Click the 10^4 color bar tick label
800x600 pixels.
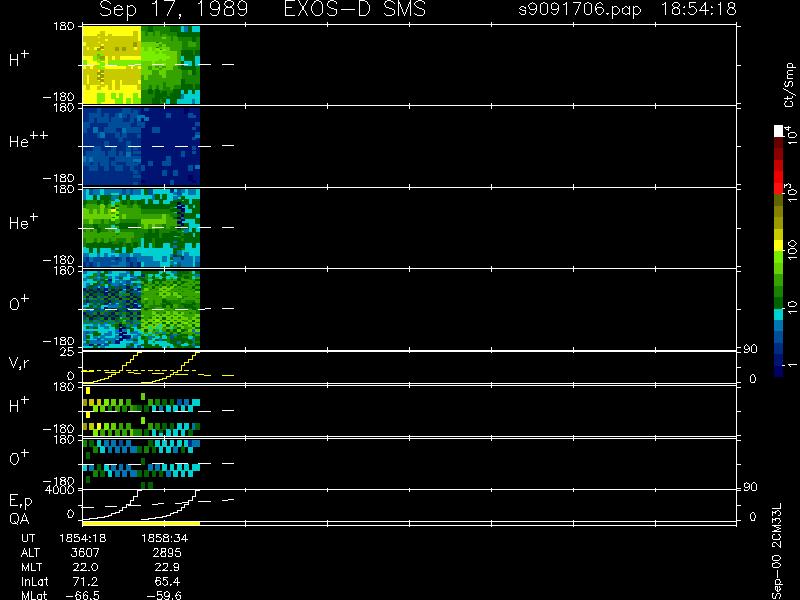[791, 133]
